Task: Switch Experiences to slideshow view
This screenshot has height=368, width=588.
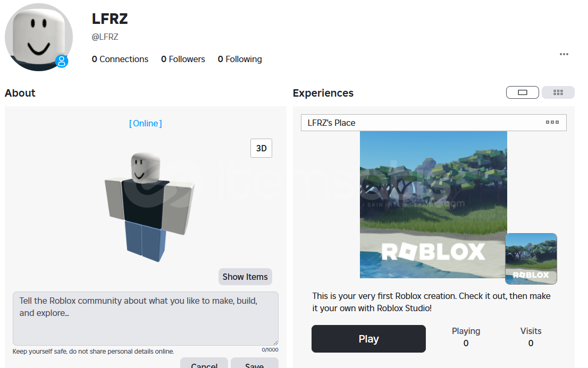Action: [x=522, y=92]
